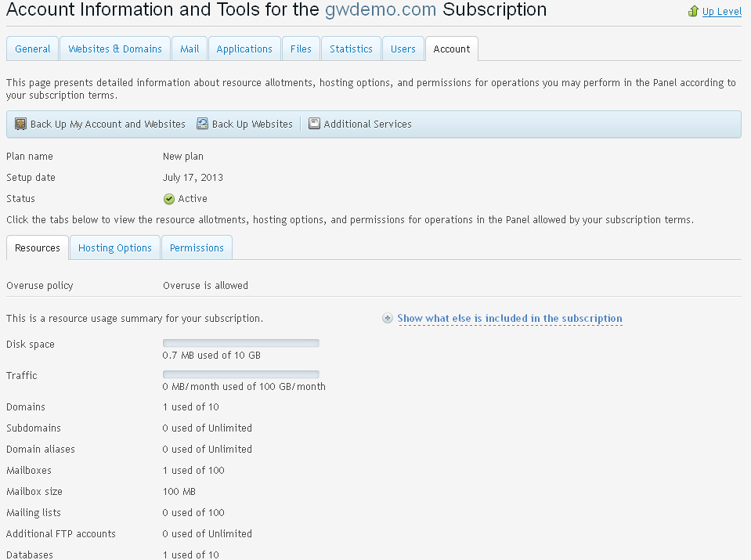Image resolution: width=751 pixels, height=560 pixels.
Task: Click the Back Up My Account icon
Action: click(x=21, y=124)
